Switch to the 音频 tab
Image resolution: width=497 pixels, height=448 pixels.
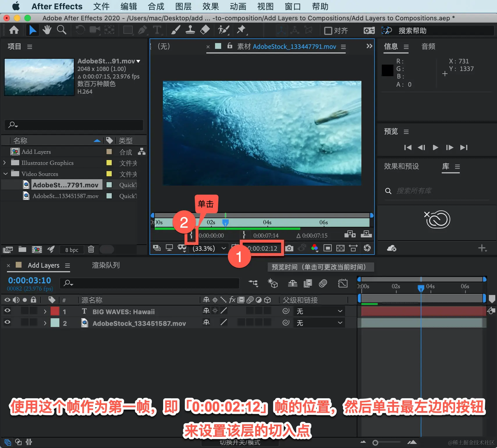pyautogui.click(x=428, y=46)
